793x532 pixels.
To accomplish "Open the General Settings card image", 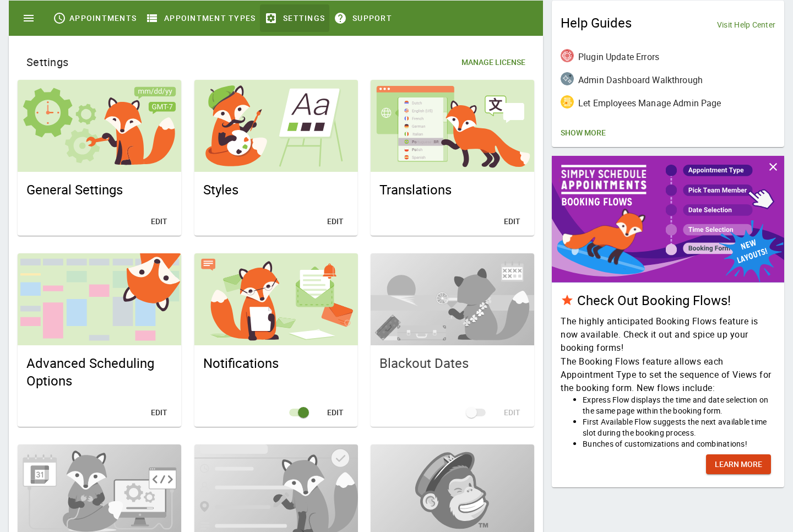I will (99, 126).
